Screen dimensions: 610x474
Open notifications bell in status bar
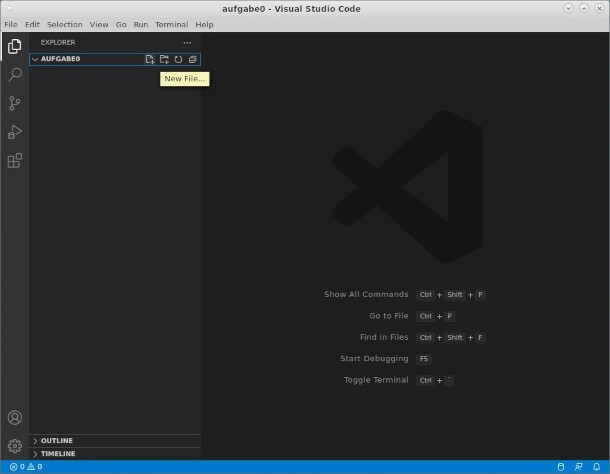coord(596,467)
